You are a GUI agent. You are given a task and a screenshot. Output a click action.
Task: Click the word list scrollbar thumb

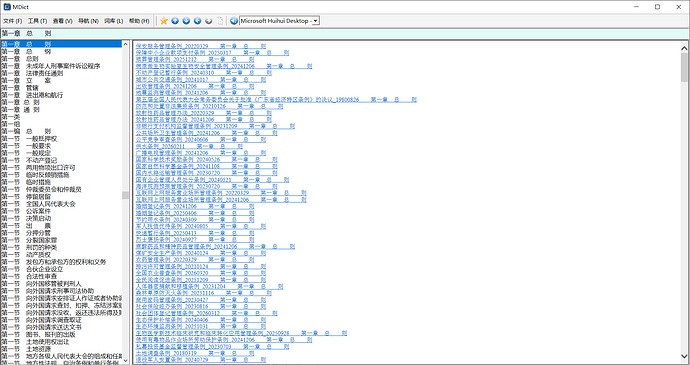point(125,195)
